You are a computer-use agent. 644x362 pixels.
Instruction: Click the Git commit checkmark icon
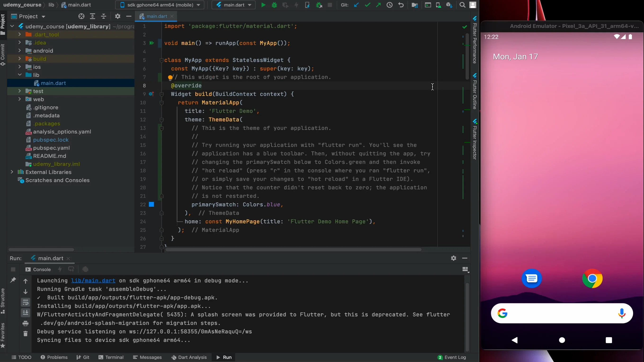367,5
